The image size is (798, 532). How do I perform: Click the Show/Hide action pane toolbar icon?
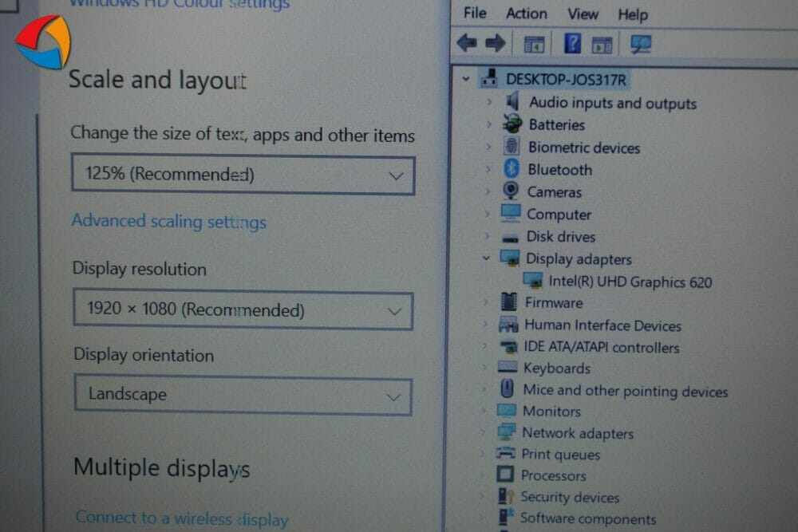click(x=602, y=45)
